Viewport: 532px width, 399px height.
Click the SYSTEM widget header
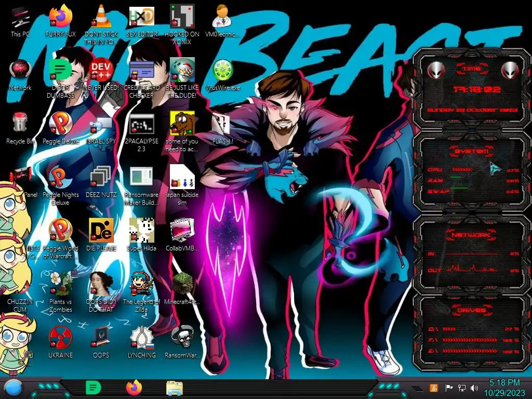point(471,151)
